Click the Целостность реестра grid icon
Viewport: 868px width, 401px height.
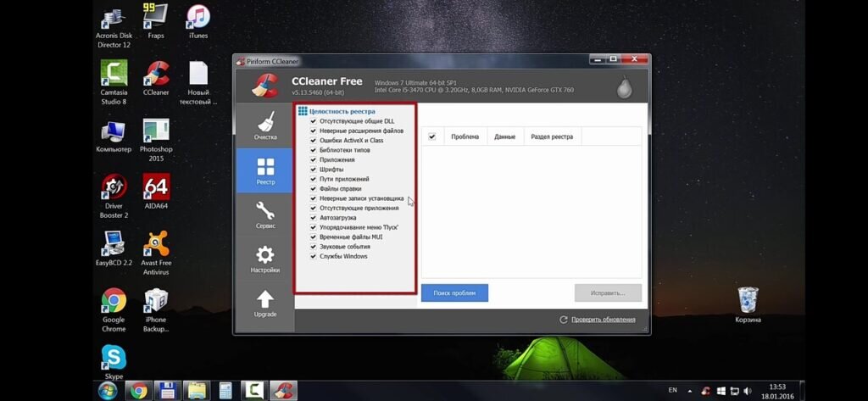pos(303,111)
